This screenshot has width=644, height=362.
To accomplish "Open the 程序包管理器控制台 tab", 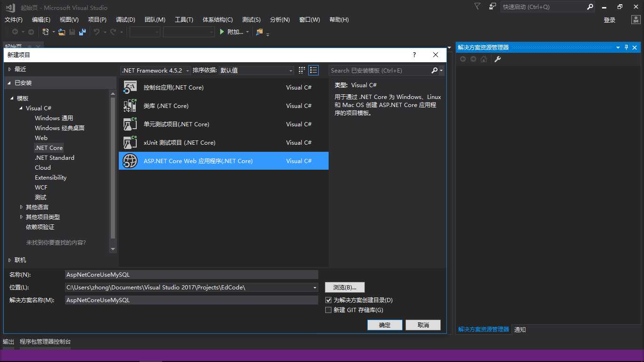I will [x=45, y=341].
